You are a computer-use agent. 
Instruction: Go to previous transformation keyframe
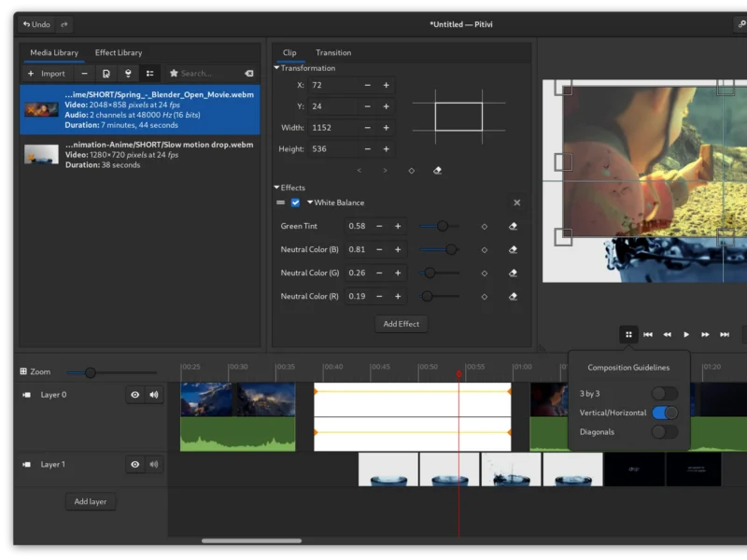point(359,171)
